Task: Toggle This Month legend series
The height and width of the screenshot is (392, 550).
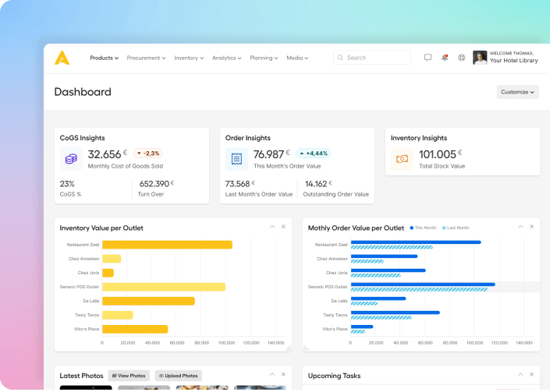Action: point(423,228)
